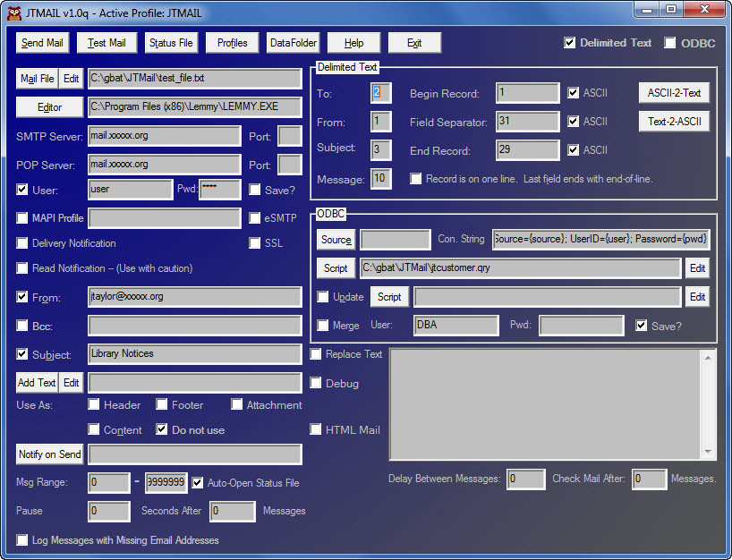The width and height of the screenshot is (732, 560).
Task: Click the ASCII-2-Text button
Action: click(x=674, y=93)
